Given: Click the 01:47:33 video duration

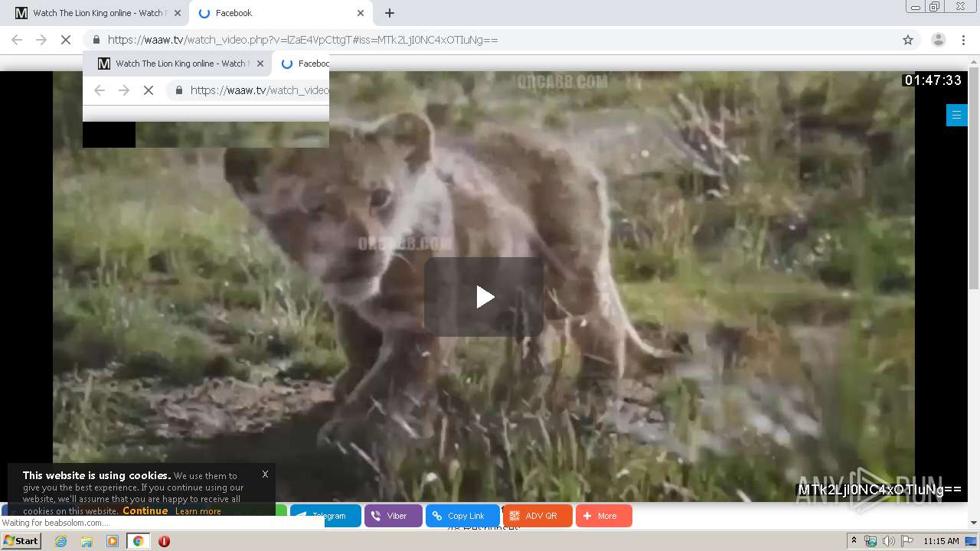Looking at the screenshot, I should [933, 80].
